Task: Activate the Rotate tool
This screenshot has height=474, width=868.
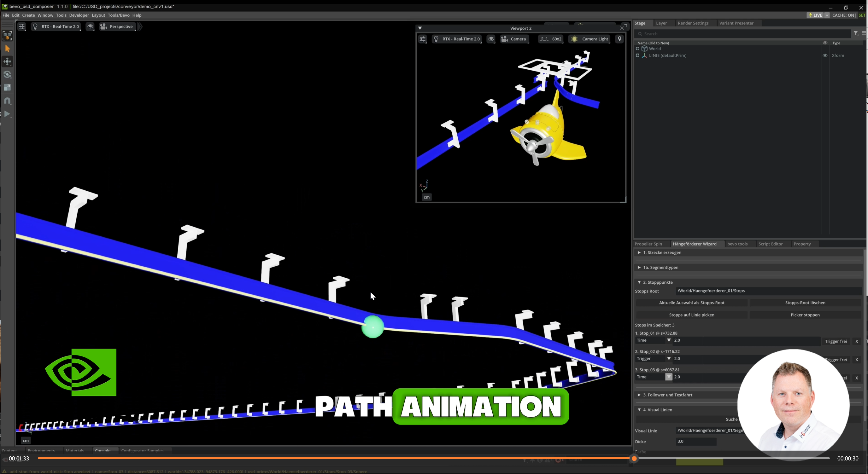Action: pyautogui.click(x=7, y=74)
